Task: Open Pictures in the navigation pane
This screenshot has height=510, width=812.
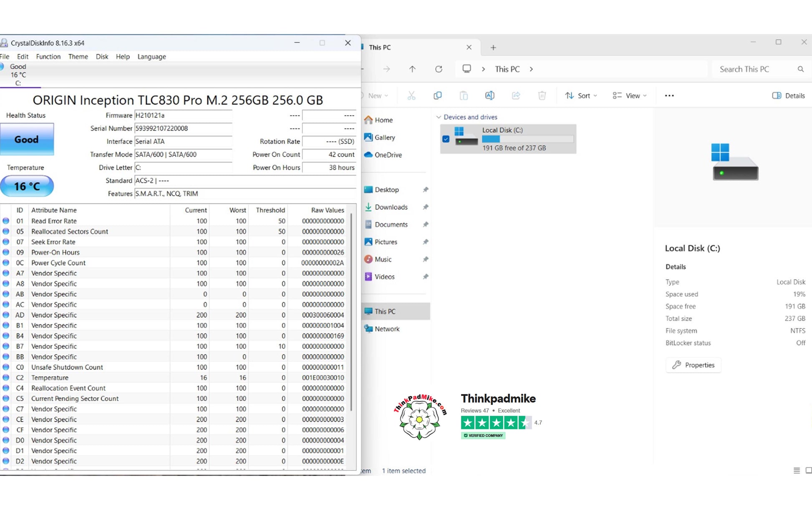Action: click(x=381, y=242)
